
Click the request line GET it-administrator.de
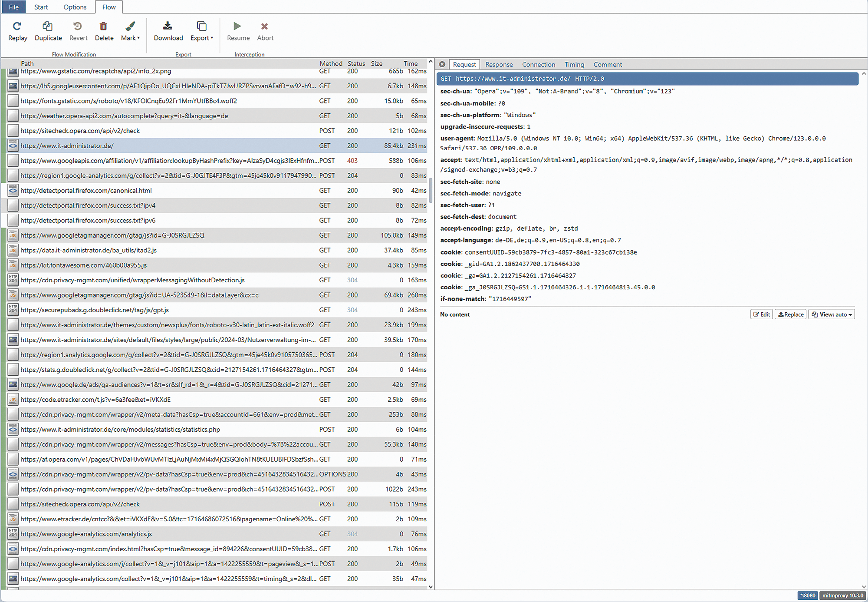pos(647,79)
